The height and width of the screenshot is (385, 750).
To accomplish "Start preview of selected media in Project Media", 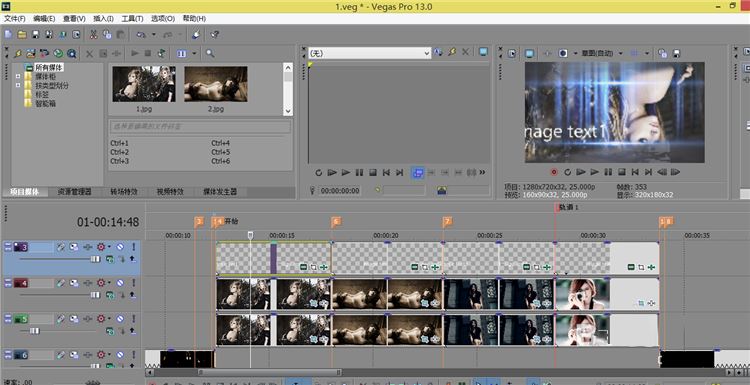I will pos(135,54).
